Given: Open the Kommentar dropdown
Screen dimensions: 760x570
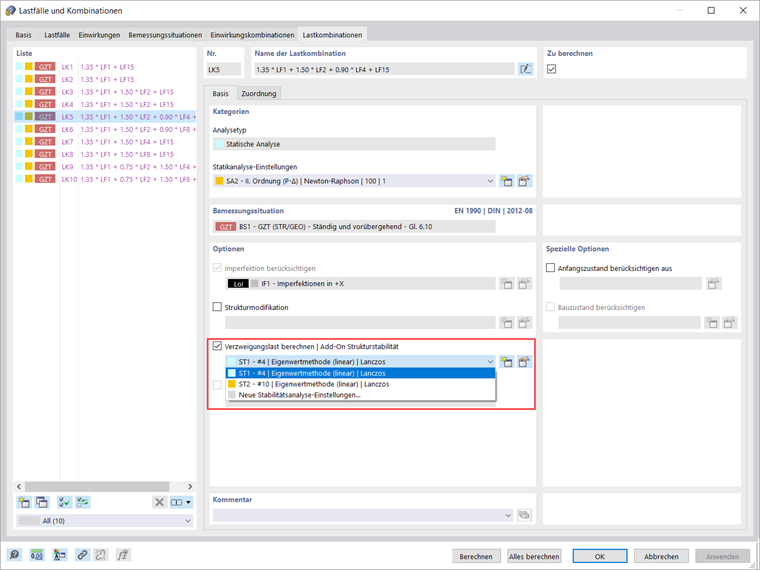Looking at the screenshot, I should click(x=508, y=515).
